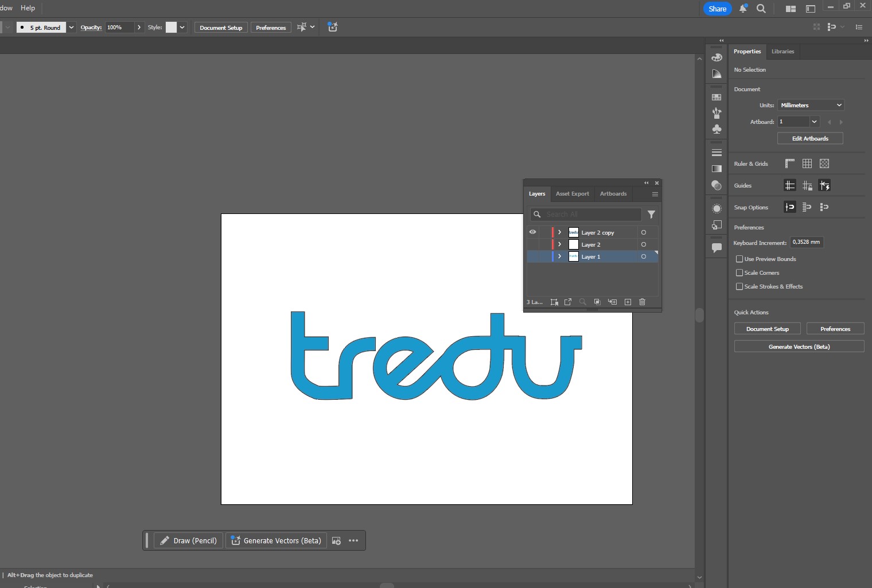Click Make/Release Clipping Mask icon
This screenshot has width=872, height=588.
coord(597,302)
